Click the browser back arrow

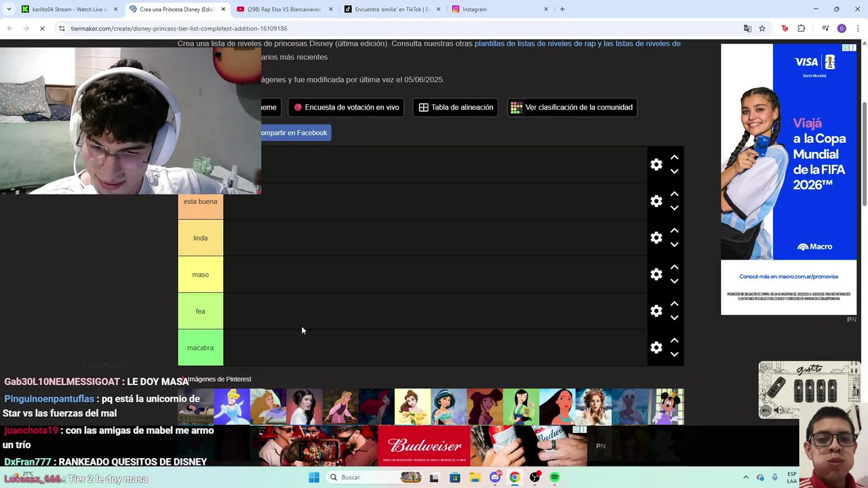(9, 28)
